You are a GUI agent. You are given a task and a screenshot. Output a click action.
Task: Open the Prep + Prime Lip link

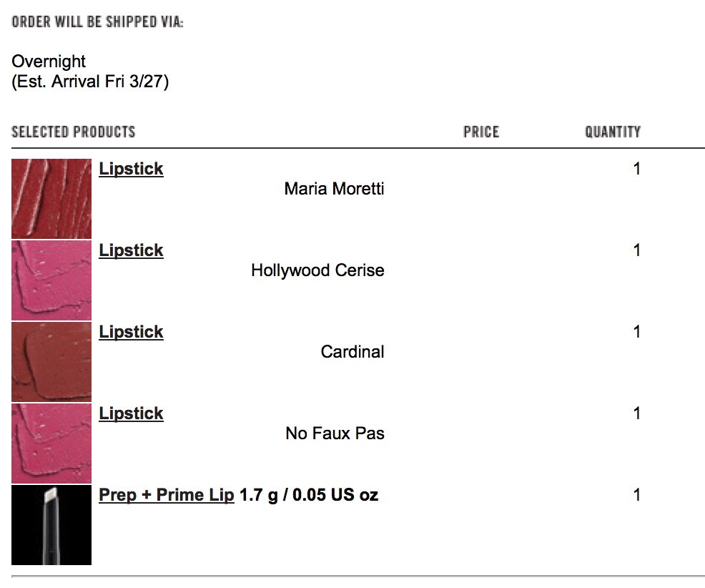(167, 495)
